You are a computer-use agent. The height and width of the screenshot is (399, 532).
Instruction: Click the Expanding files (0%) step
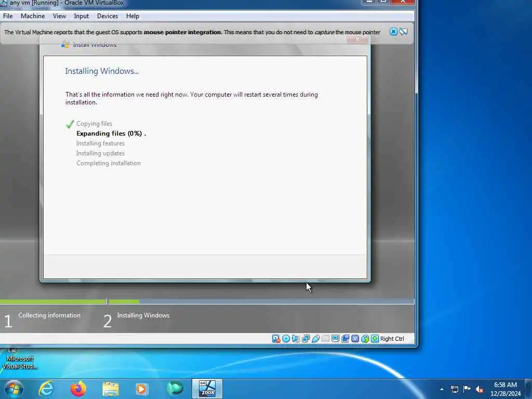pos(111,134)
